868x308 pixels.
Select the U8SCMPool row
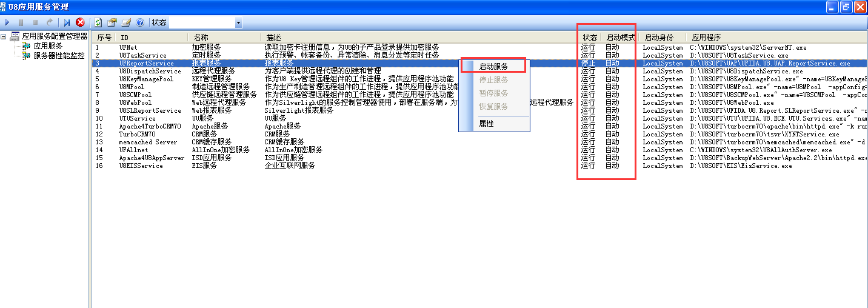click(480, 95)
